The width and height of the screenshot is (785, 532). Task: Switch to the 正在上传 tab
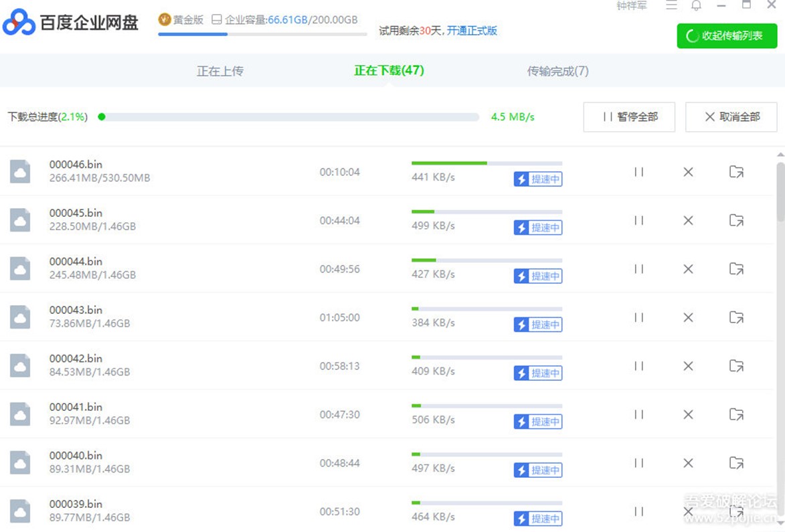point(220,71)
